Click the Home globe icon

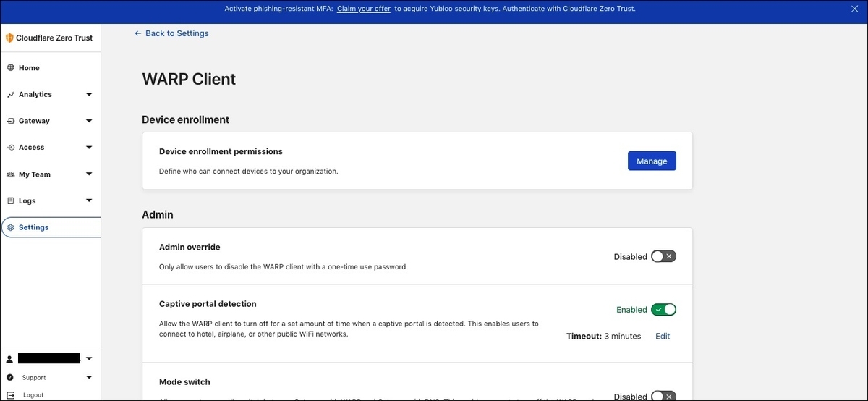(10, 68)
